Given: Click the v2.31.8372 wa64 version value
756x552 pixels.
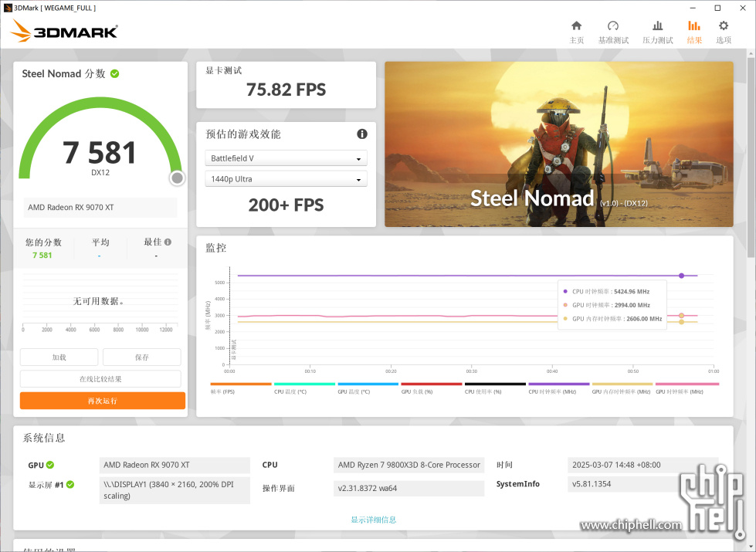Looking at the screenshot, I should coord(409,488).
